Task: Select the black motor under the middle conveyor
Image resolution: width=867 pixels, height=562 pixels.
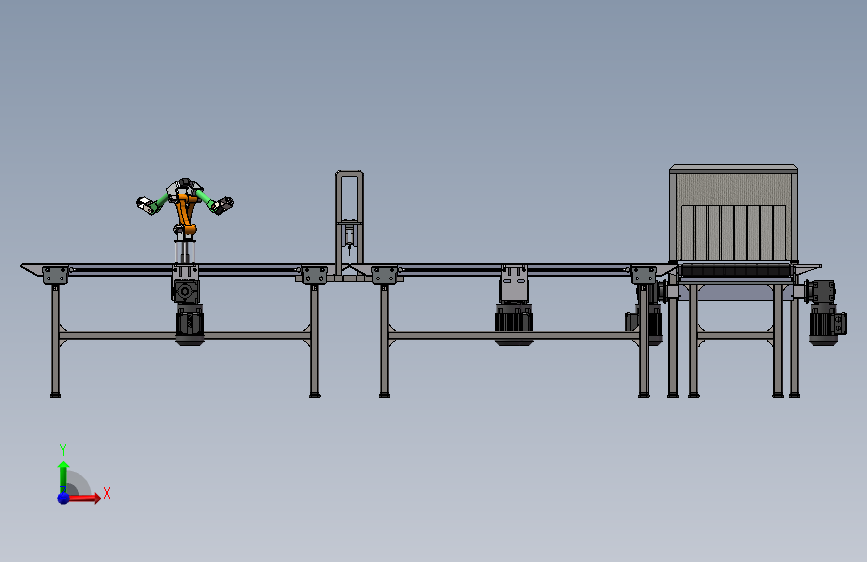Action: click(514, 325)
